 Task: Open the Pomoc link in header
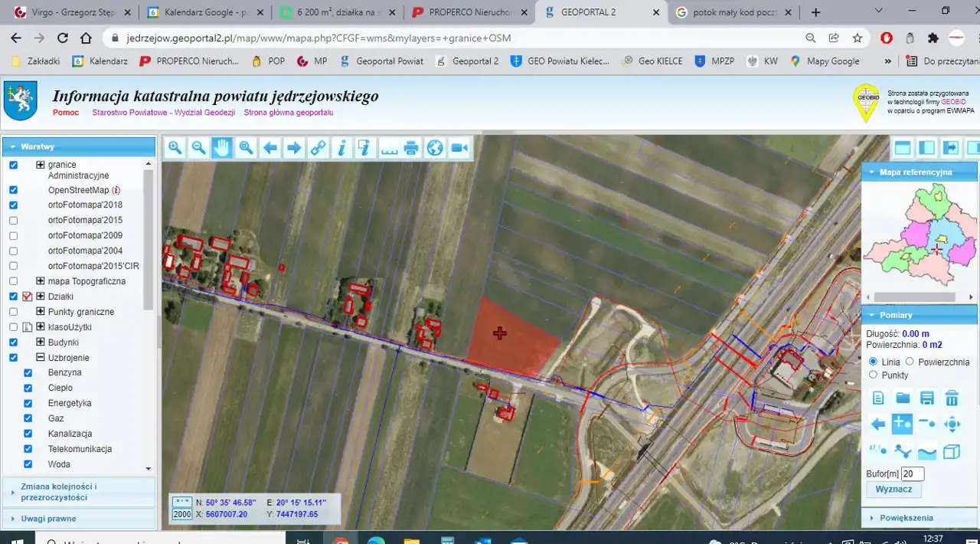(66, 113)
